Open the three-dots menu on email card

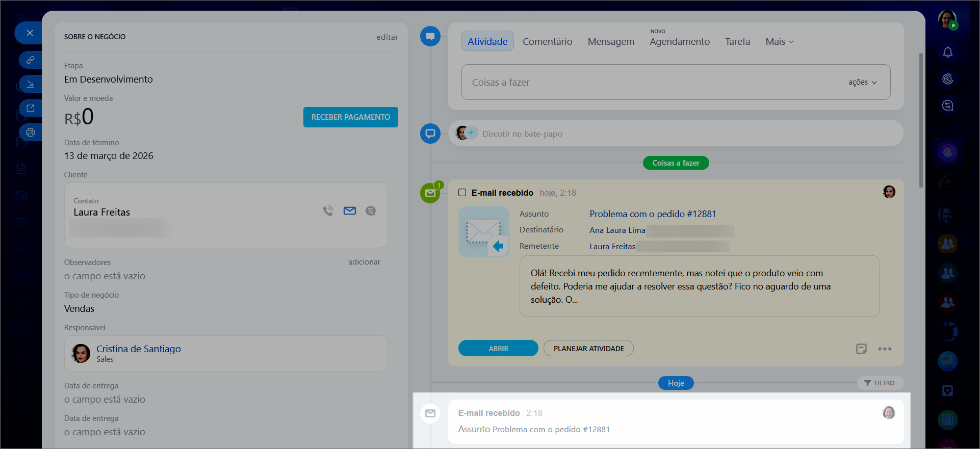pyautogui.click(x=885, y=349)
